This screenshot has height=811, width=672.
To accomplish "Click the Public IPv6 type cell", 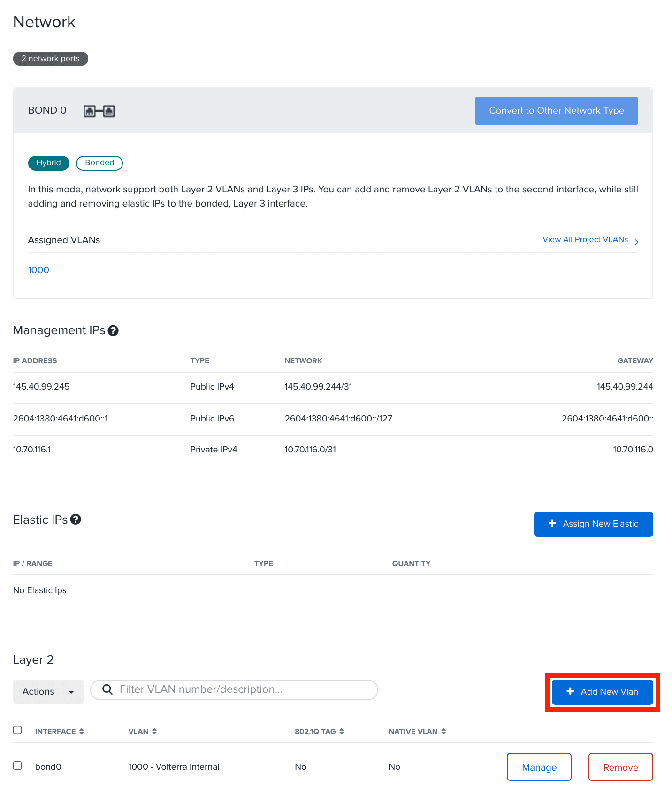I will click(x=212, y=419).
